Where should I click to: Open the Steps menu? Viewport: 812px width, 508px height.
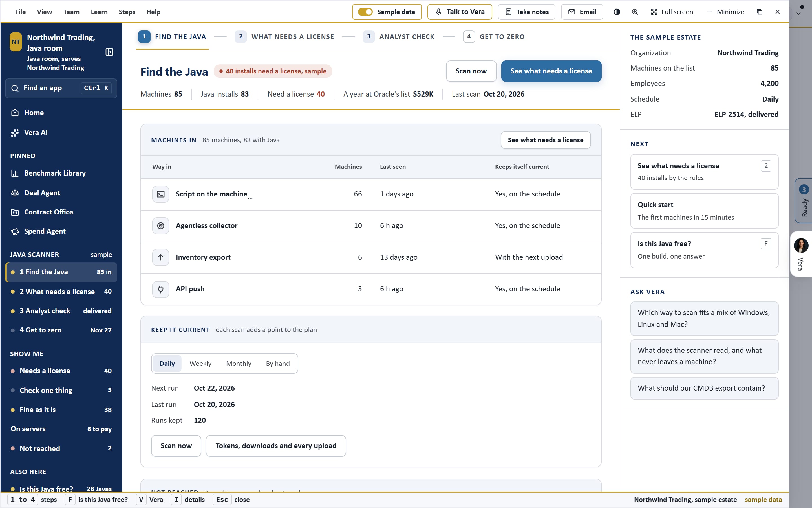pos(127,12)
